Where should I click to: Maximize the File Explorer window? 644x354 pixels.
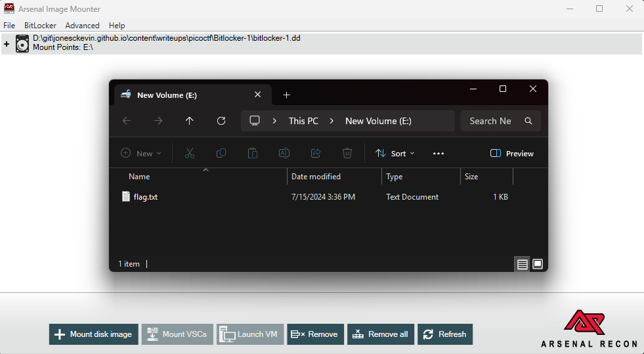(503, 89)
